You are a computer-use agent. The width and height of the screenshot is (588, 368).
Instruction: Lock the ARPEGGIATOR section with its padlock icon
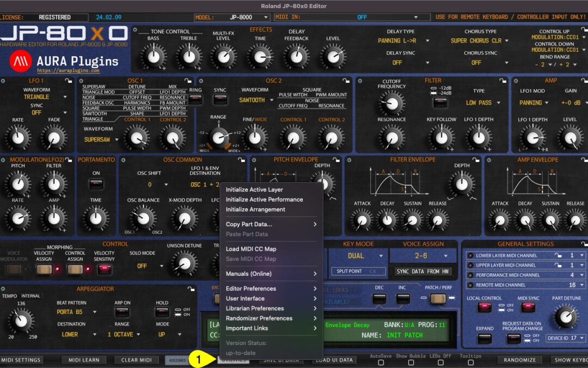191,289
